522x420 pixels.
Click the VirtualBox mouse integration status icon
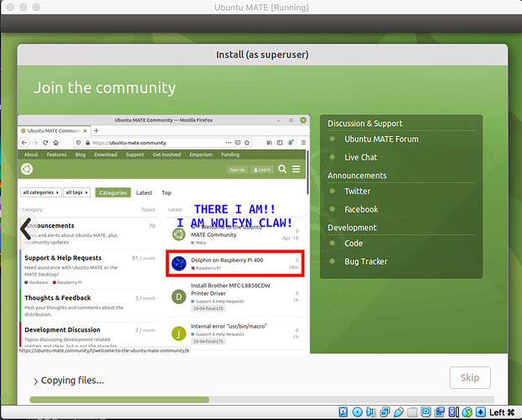[x=467, y=412]
